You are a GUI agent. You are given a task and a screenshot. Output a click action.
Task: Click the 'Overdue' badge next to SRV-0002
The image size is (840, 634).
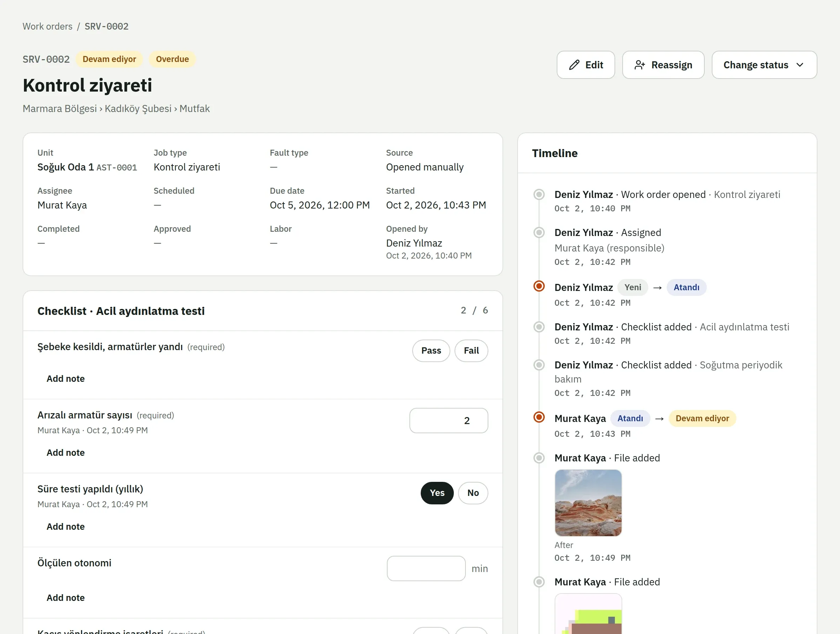[172, 59]
